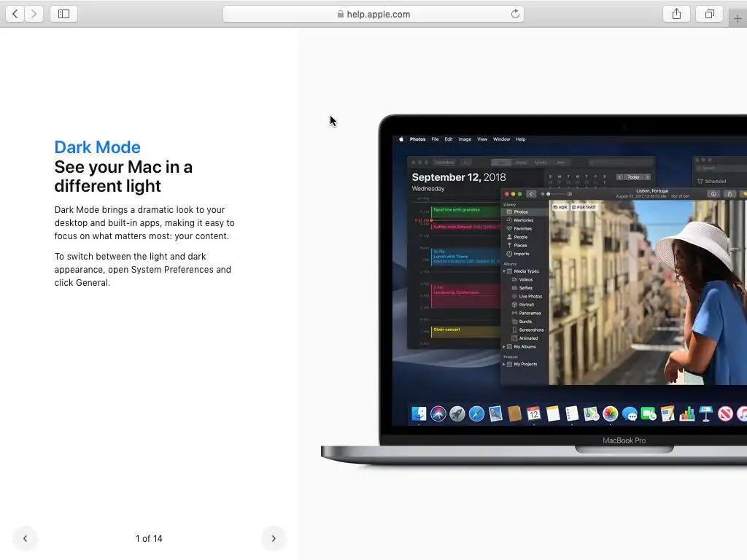Image resolution: width=747 pixels, height=560 pixels.
Task: Click 'Help' in the pictured menu bar
Action: (520, 139)
